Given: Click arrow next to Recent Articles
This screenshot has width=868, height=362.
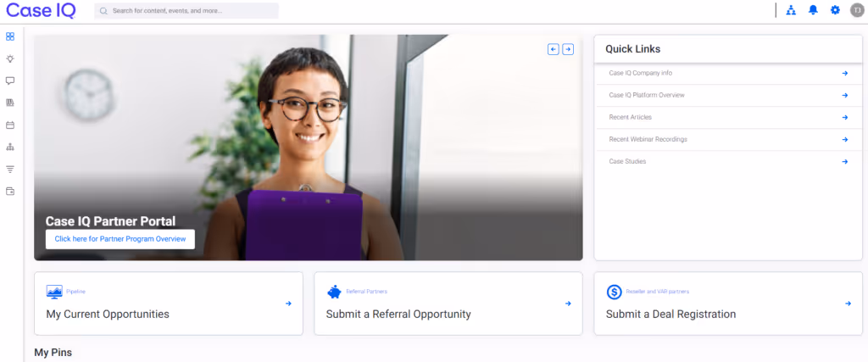Looking at the screenshot, I should click(845, 117).
